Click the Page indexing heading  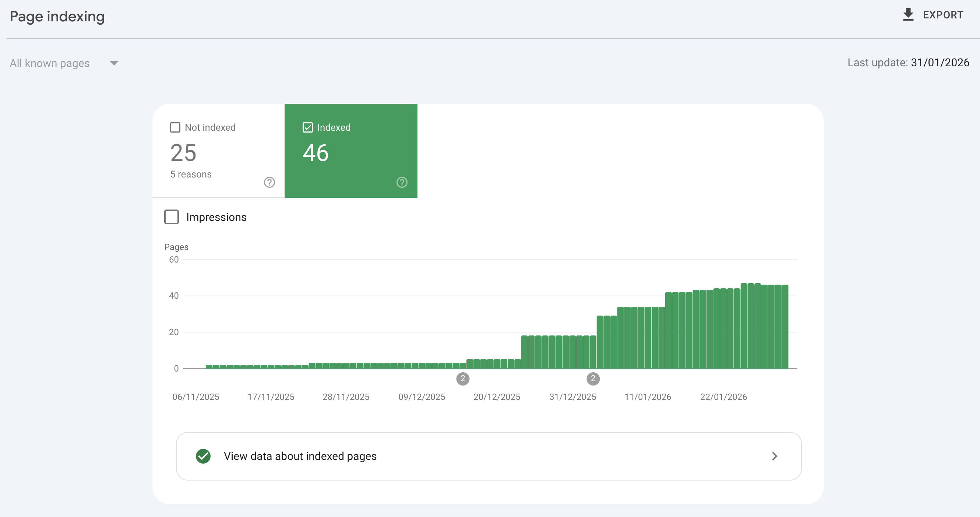57,16
